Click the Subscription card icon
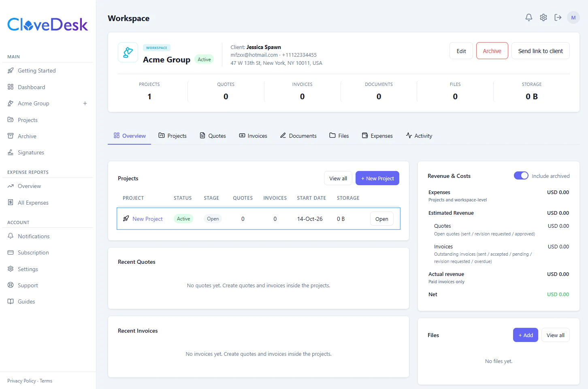The height and width of the screenshot is (389, 588). [11, 252]
